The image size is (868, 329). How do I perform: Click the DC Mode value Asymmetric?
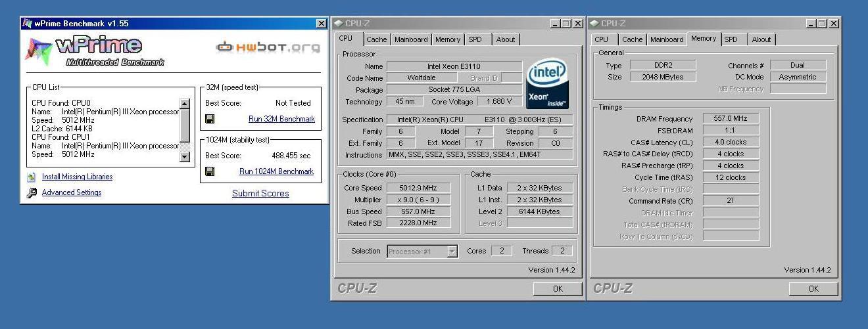798,77
